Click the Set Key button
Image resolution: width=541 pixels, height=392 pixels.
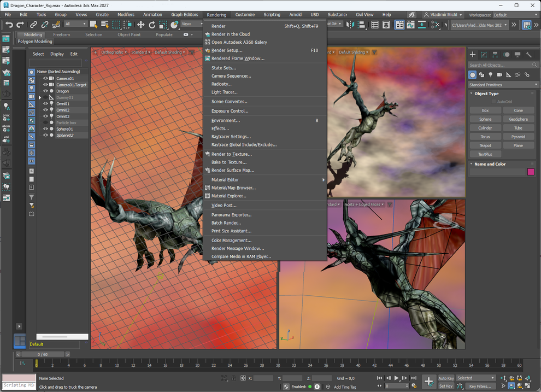point(446,386)
